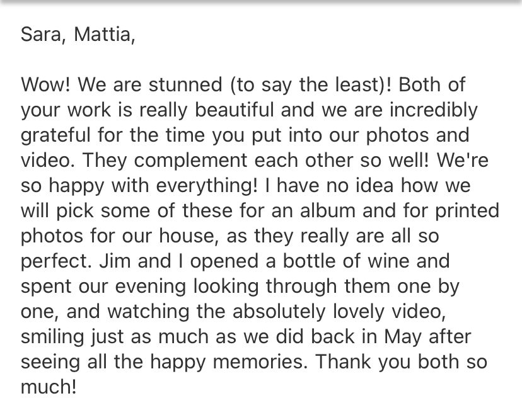Click the word "house," in the message

tap(188, 236)
